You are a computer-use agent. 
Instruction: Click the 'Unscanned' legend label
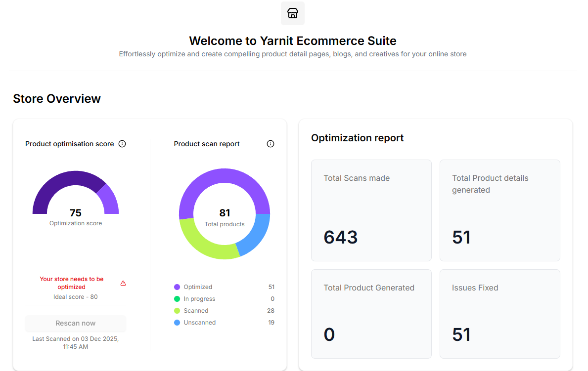coord(200,323)
